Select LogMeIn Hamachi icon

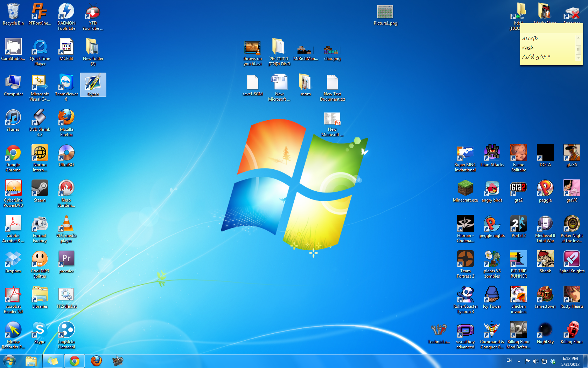coord(66,335)
